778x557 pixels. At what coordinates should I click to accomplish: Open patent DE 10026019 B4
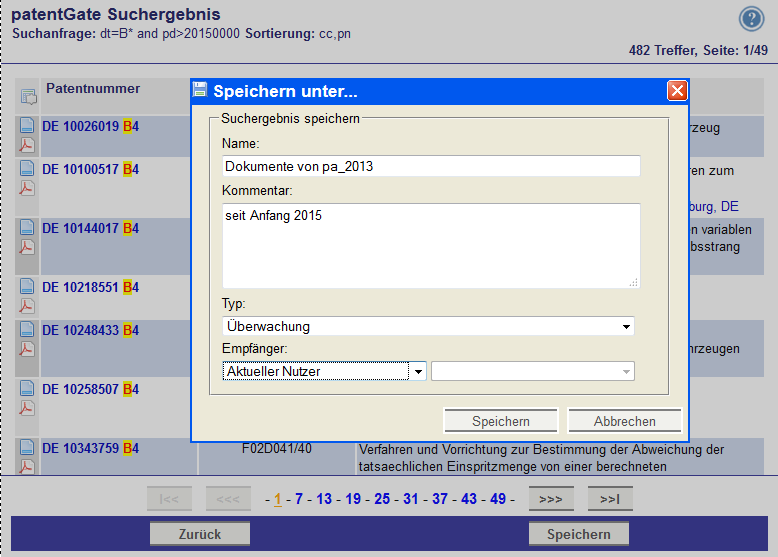click(90, 126)
